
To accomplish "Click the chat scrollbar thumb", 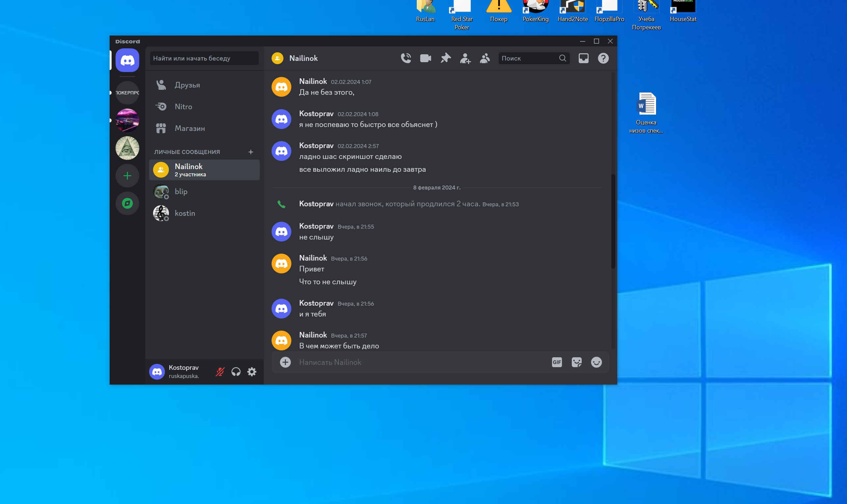I will tap(613, 221).
